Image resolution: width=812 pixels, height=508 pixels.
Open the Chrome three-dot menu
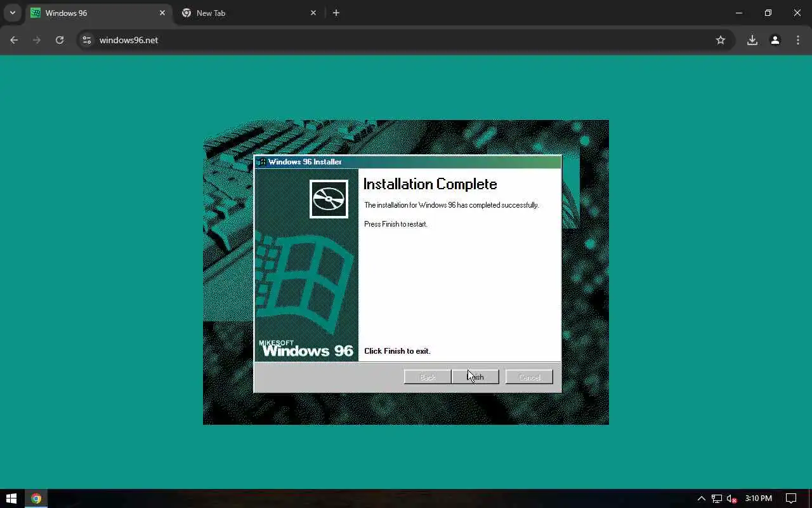point(798,40)
